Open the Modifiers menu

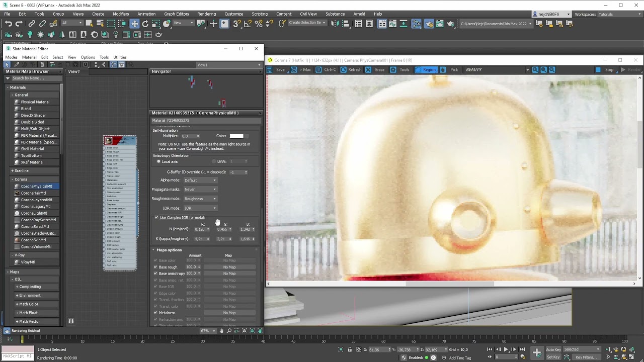[121, 14]
